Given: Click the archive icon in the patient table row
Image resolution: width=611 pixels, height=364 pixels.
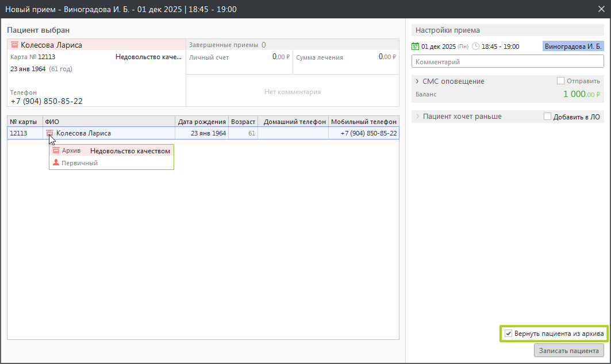Looking at the screenshot, I should [49, 133].
